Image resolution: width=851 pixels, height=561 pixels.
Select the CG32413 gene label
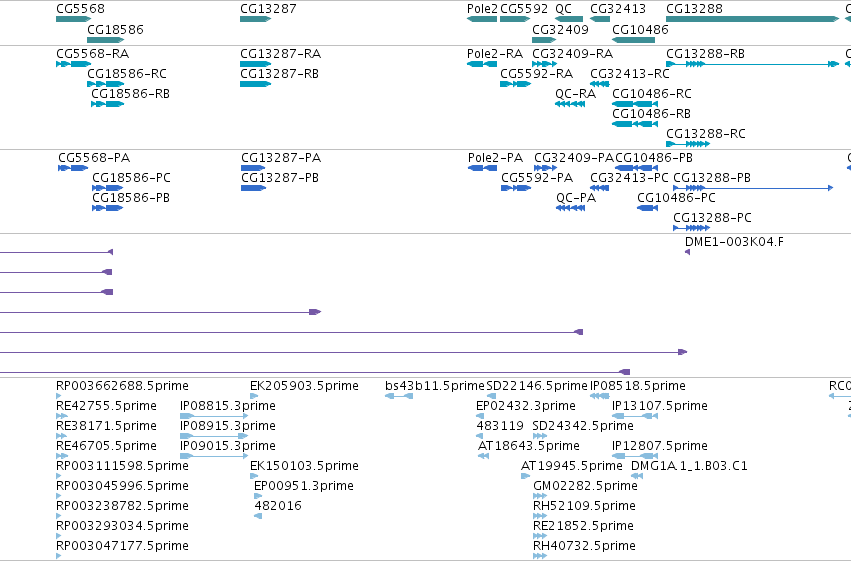coord(618,9)
